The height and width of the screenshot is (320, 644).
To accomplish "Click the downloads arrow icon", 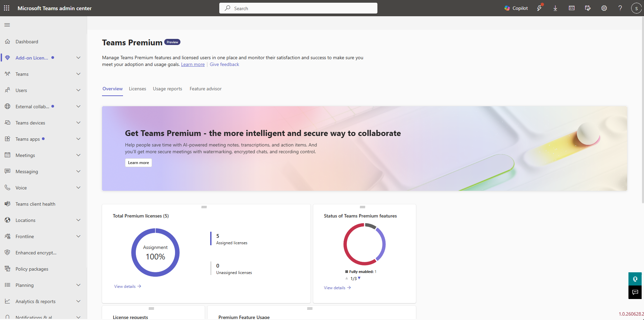I will [x=555, y=8].
